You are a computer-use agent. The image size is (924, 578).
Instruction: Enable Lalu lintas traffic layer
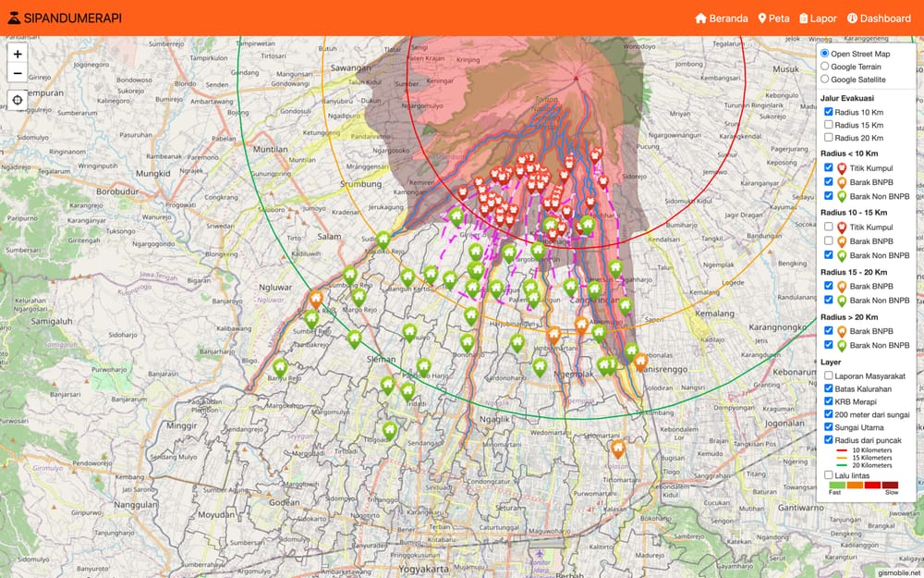pyautogui.click(x=829, y=474)
